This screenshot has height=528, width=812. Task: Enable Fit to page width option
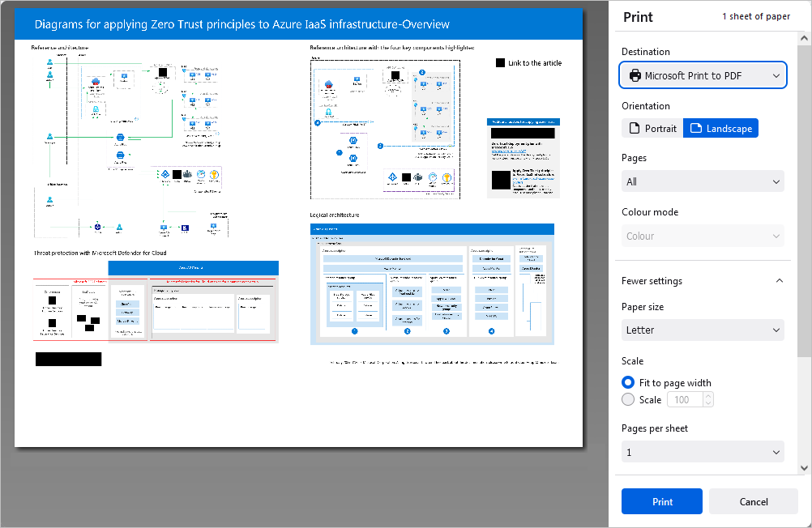(x=628, y=383)
